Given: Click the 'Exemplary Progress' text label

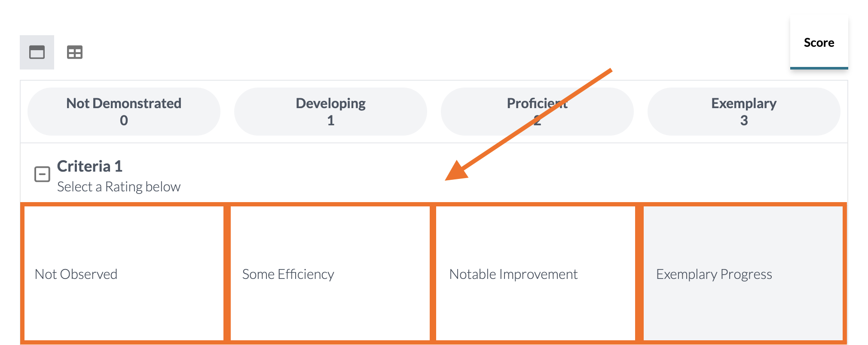Looking at the screenshot, I should click(x=714, y=274).
